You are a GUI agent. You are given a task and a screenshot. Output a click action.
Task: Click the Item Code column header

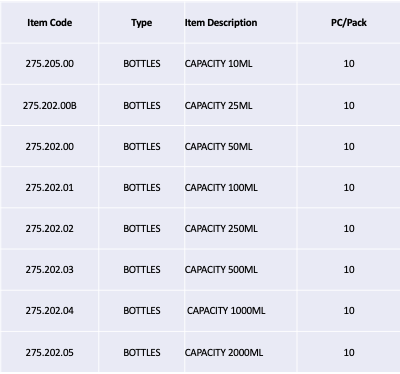point(50,23)
